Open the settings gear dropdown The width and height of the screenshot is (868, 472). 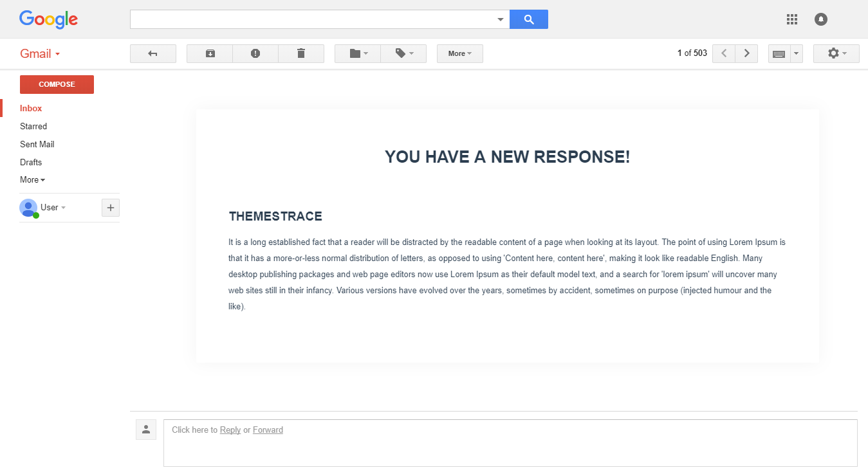[x=836, y=53]
